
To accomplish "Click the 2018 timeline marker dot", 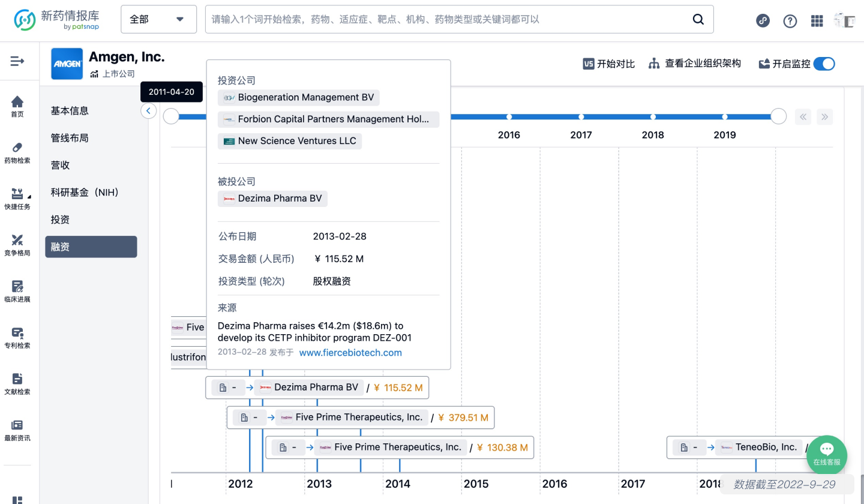I will click(x=653, y=117).
